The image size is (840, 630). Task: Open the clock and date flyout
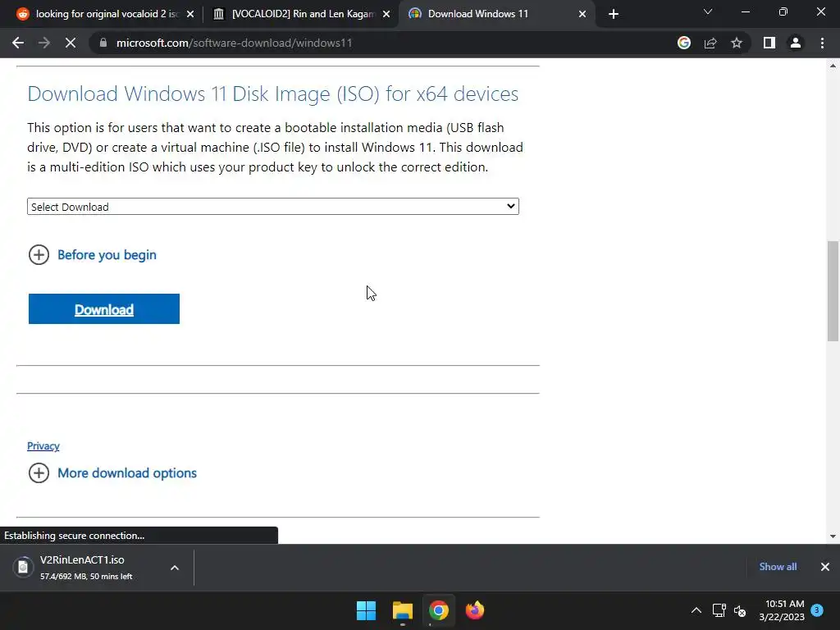pyautogui.click(x=782, y=610)
